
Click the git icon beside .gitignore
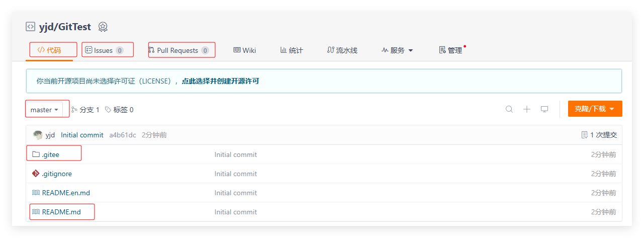[x=36, y=173]
